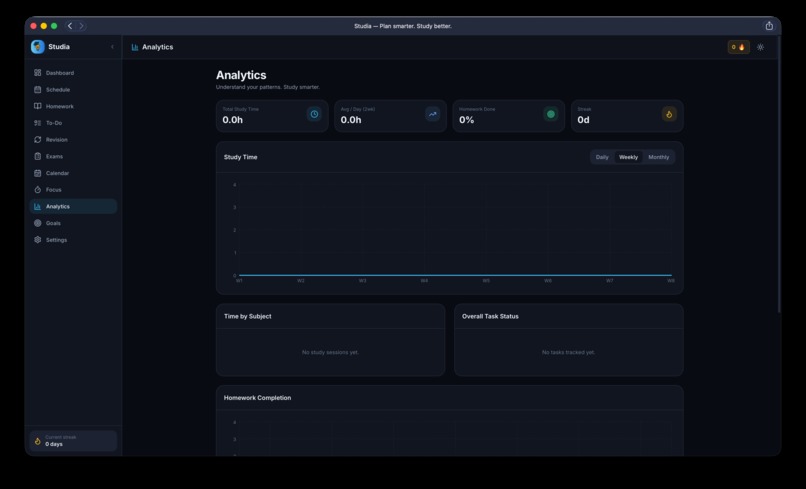This screenshot has height=489, width=806.
Task: Click the Studia app logo icon
Action: point(38,47)
